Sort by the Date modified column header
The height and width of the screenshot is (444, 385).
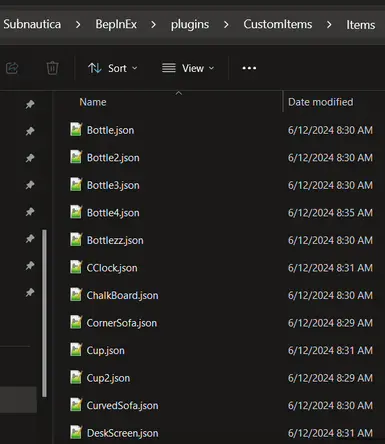(x=320, y=102)
